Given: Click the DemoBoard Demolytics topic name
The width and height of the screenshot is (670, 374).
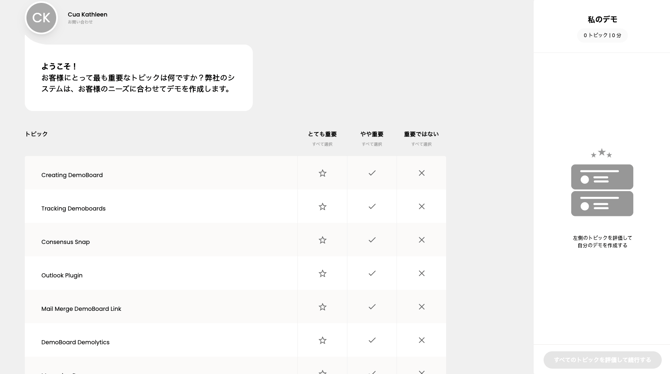Looking at the screenshot, I should pyautogui.click(x=75, y=342).
